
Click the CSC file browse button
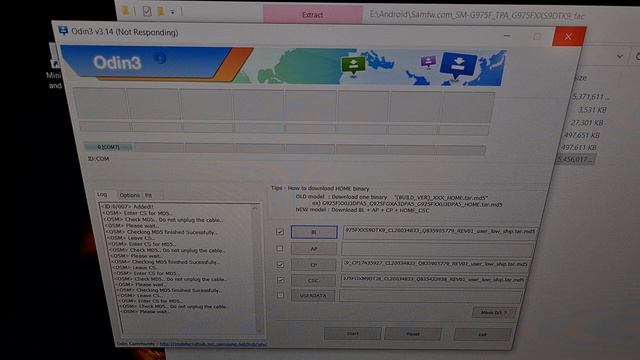[313, 280]
